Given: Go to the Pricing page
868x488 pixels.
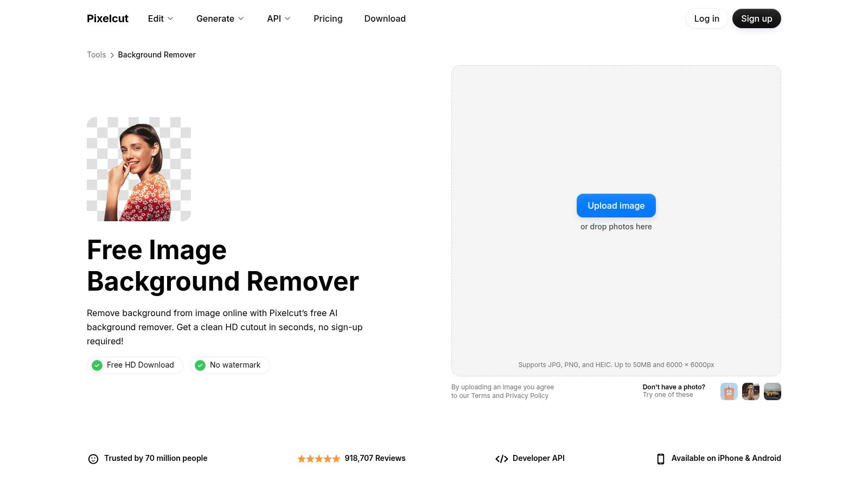Looking at the screenshot, I should click(x=328, y=18).
